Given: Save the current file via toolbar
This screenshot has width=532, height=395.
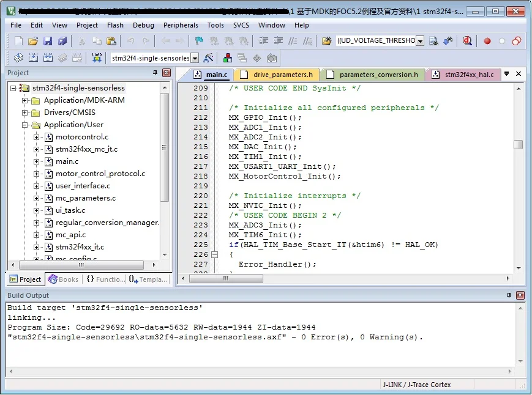Looking at the screenshot, I should coord(48,41).
